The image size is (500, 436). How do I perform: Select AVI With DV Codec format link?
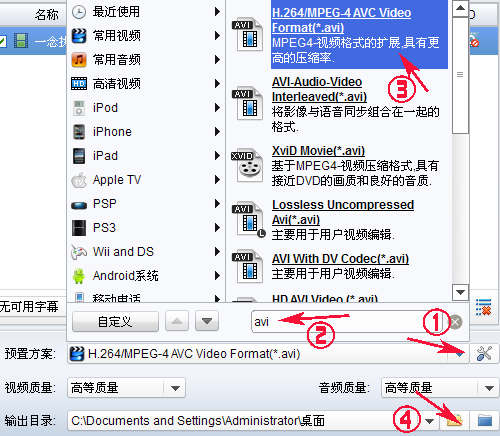click(340, 259)
